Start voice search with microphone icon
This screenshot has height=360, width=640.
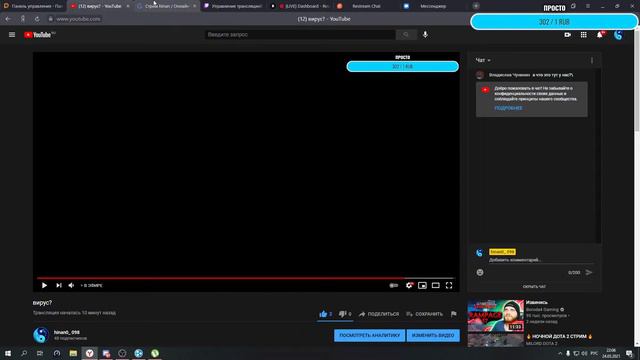point(425,35)
